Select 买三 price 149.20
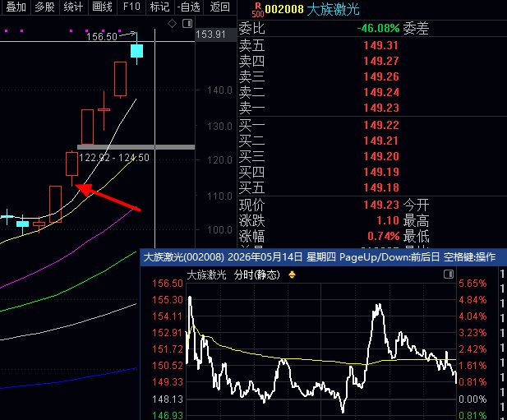 pyautogui.click(x=381, y=156)
